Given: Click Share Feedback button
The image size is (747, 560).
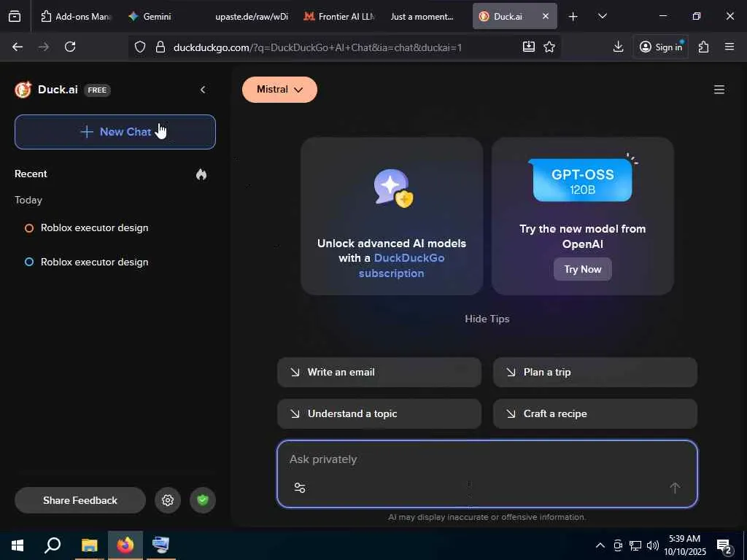Looking at the screenshot, I should [x=80, y=500].
